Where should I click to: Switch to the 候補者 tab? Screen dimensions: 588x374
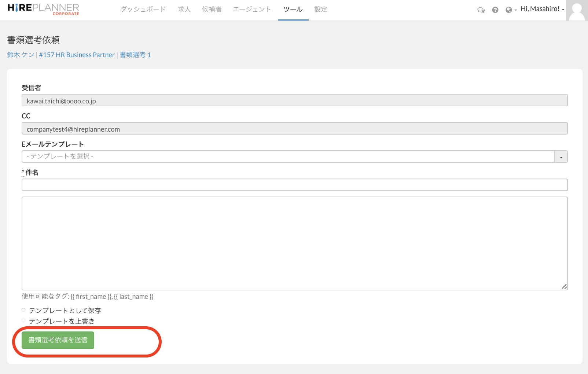(212, 10)
